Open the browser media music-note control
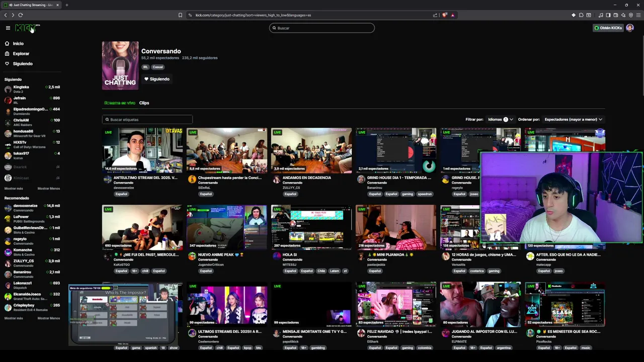The width and height of the screenshot is (644, 362). (x=601, y=15)
